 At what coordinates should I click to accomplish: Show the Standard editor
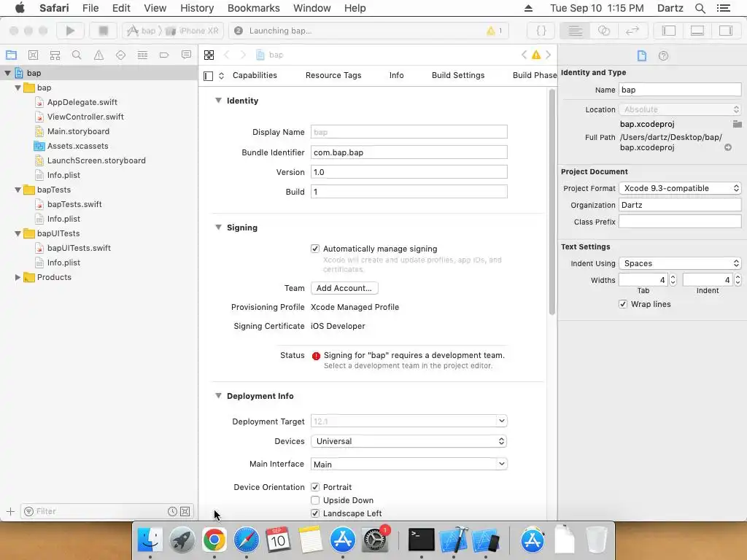point(575,31)
